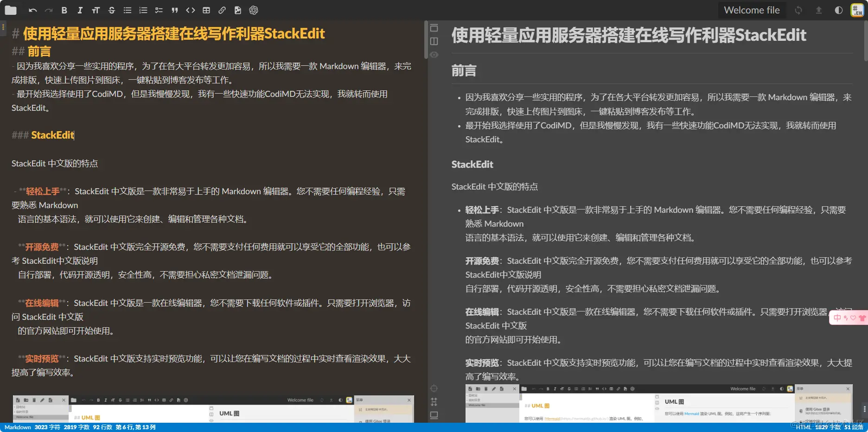Click the '92 行数' status bar entry
Viewport: 868px width, 432px height.
[102, 427]
